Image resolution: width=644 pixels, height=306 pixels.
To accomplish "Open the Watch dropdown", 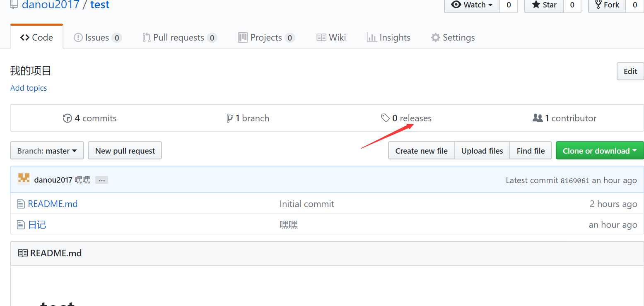I will 472,5.
